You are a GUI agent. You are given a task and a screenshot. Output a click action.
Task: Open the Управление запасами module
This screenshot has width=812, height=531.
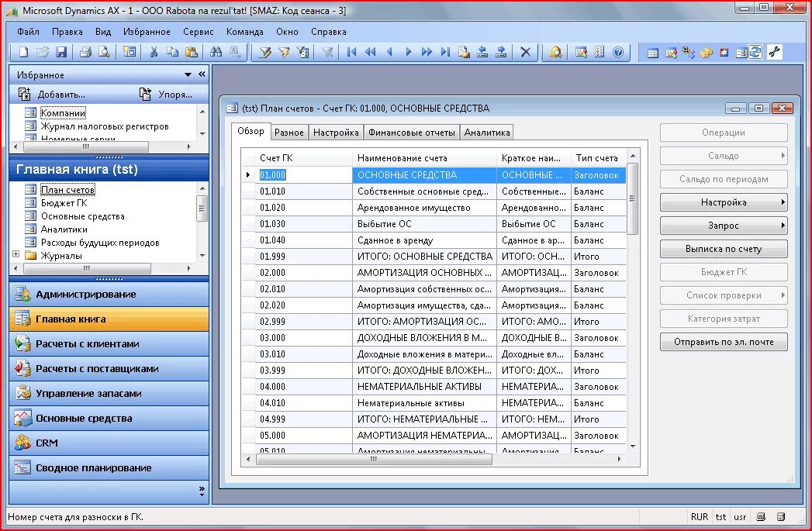pos(109,393)
